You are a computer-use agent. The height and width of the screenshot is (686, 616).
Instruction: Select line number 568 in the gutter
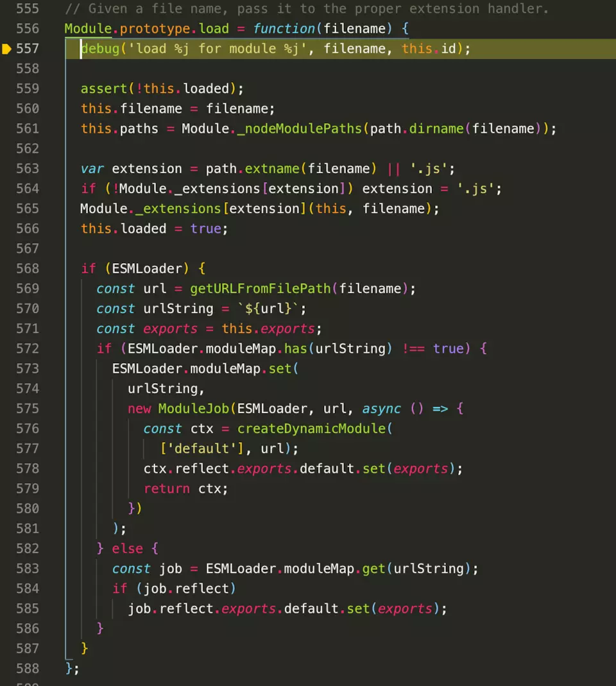[28, 268]
